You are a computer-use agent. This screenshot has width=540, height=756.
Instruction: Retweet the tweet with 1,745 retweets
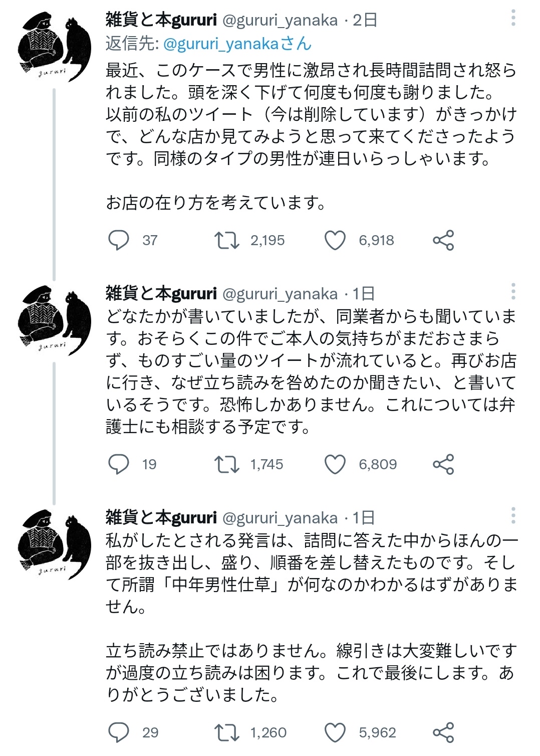point(226,464)
